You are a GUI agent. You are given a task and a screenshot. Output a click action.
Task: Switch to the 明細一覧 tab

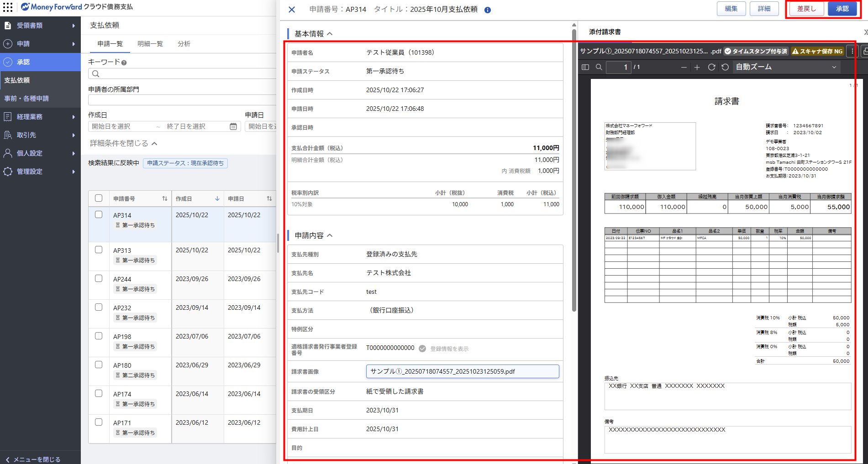(150, 44)
